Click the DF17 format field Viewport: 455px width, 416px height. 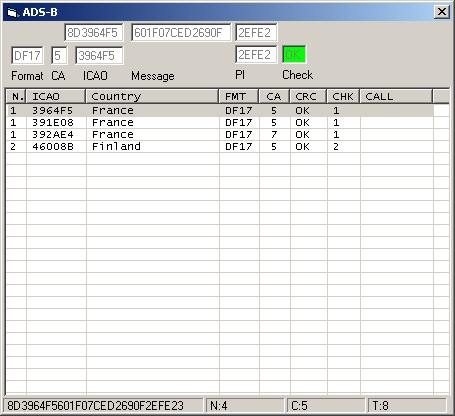(27, 55)
